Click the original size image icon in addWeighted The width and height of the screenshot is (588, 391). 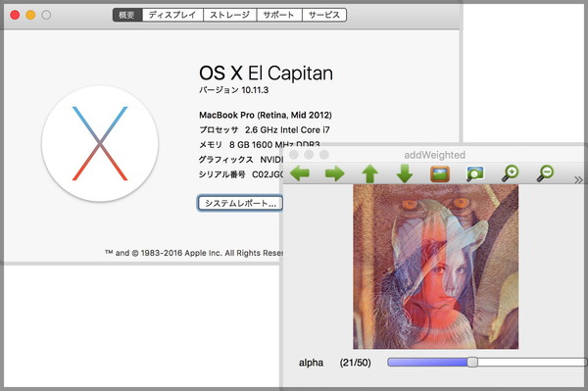tap(440, 174)
